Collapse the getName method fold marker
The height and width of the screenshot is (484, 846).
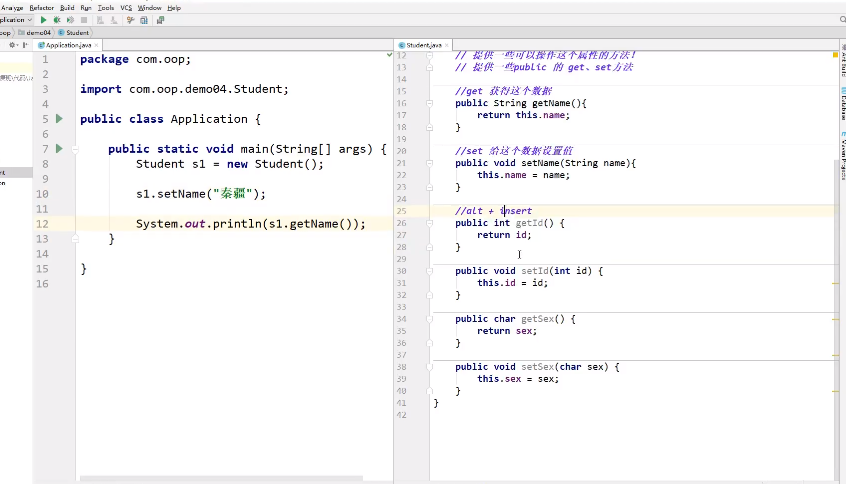pos(429,103)
